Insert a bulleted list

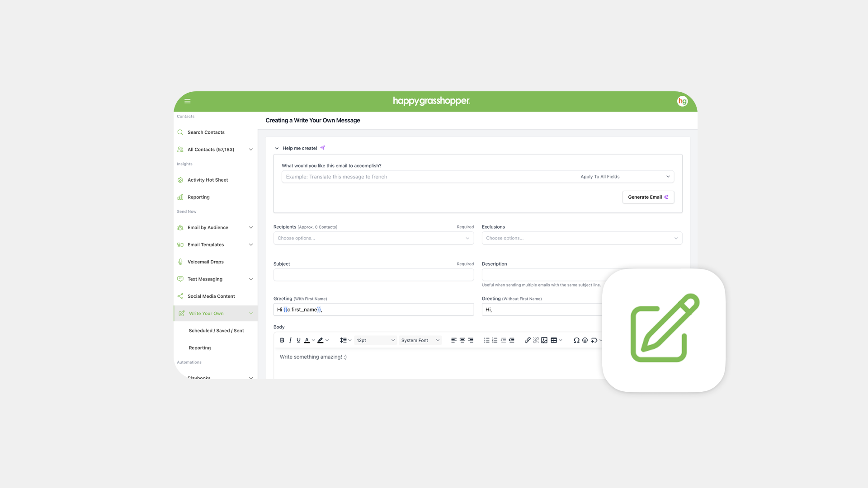coord(486,340)
